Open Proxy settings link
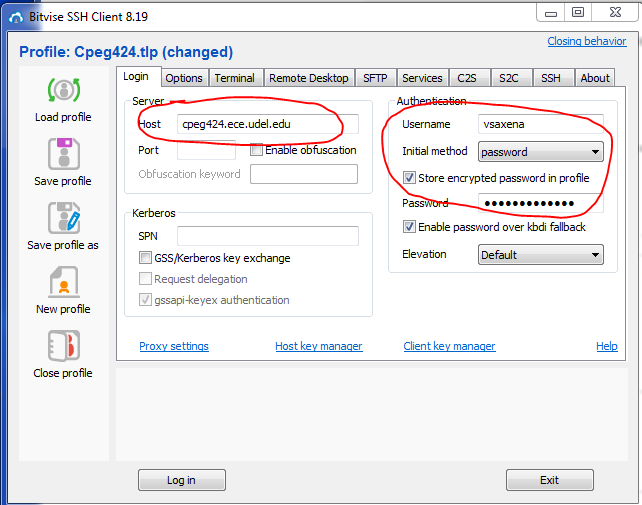This screenshot has height=505, width=642. 174,346
